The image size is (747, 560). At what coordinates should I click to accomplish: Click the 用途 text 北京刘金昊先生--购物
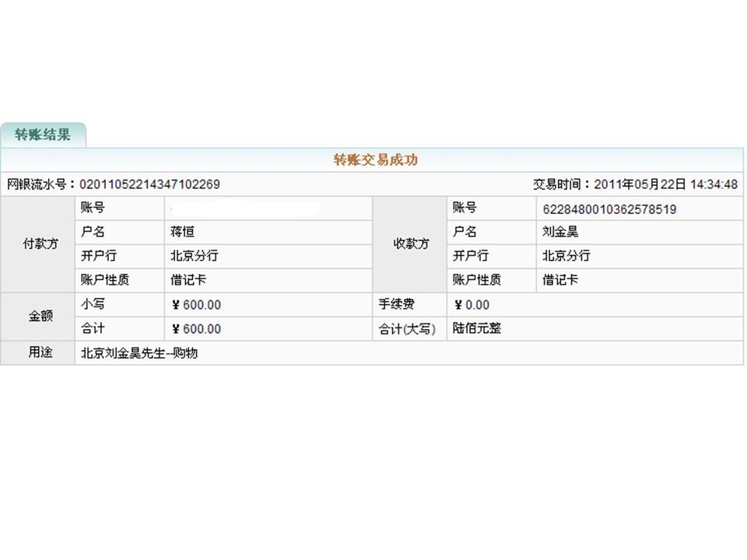(x=139, y=353)
